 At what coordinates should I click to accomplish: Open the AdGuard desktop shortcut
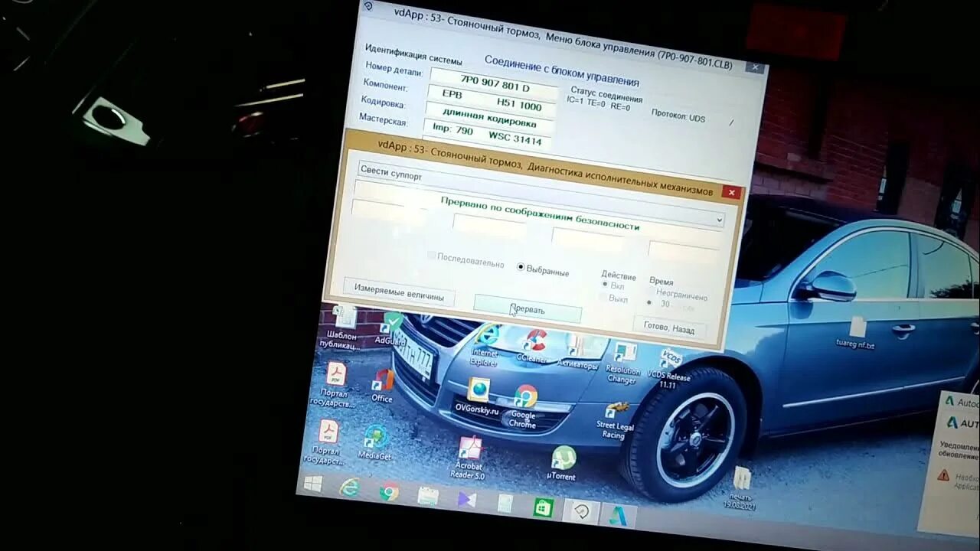[391, 328]
